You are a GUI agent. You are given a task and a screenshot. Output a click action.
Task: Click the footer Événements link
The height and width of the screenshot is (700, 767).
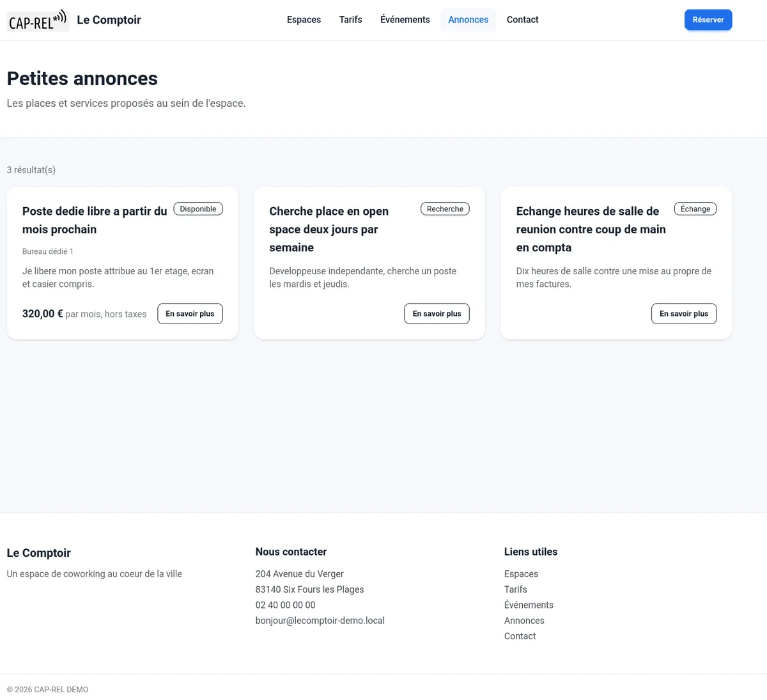tap(529, 605)
